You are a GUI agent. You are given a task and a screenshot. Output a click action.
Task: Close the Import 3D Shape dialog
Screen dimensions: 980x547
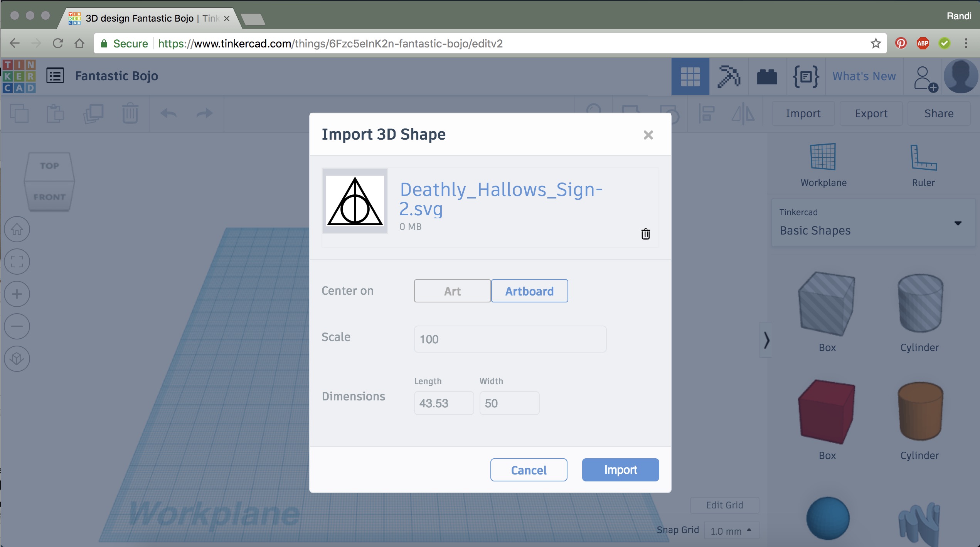point(648,135)
